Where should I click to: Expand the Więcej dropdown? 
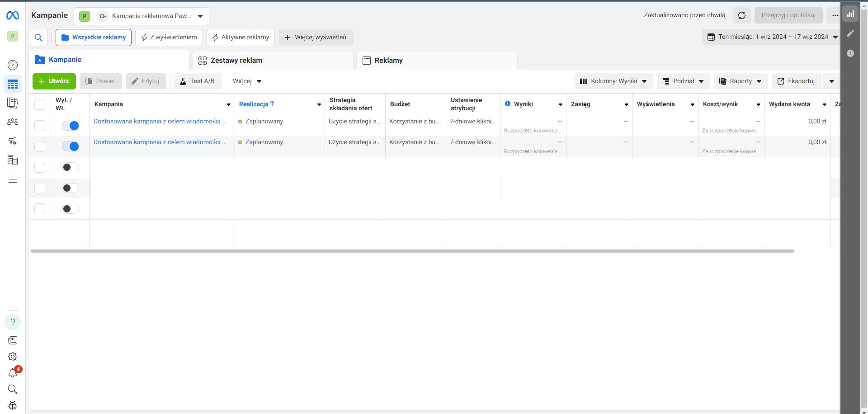247,81
